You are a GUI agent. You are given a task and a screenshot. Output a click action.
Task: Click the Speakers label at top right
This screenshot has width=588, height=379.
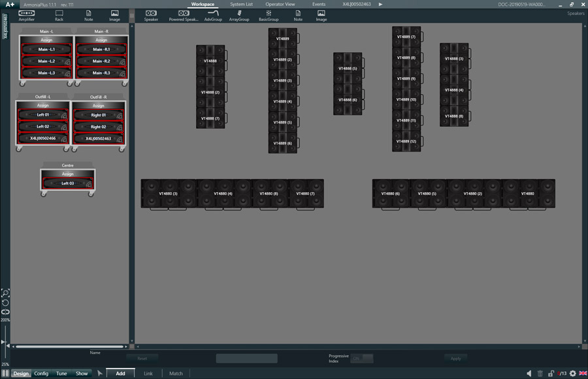[576, 13]
